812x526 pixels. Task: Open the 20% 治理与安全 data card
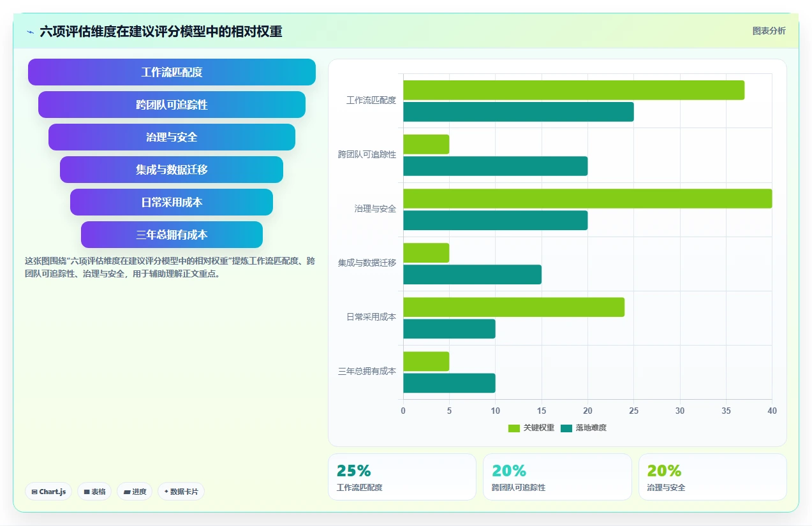coord(712,477)
